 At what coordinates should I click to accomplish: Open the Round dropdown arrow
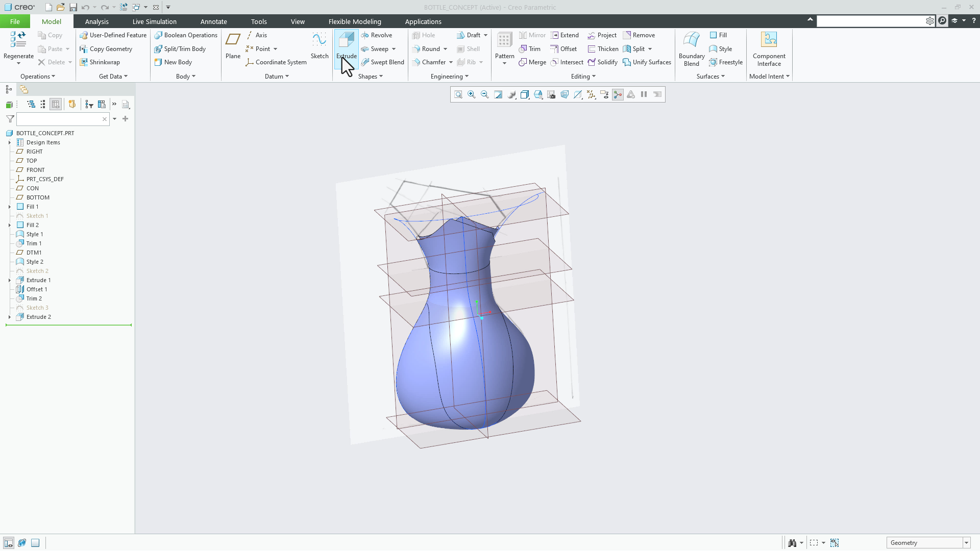coord(445,49)
